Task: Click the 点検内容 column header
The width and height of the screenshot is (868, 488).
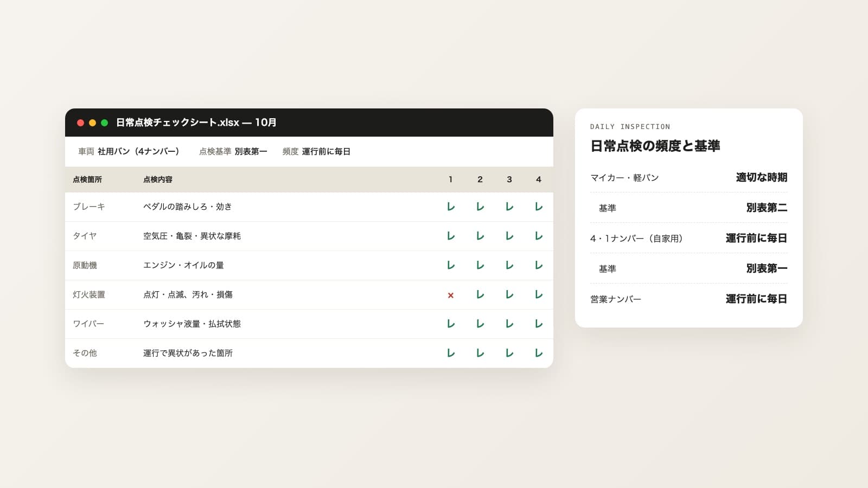Action: (x=158, y=179)
